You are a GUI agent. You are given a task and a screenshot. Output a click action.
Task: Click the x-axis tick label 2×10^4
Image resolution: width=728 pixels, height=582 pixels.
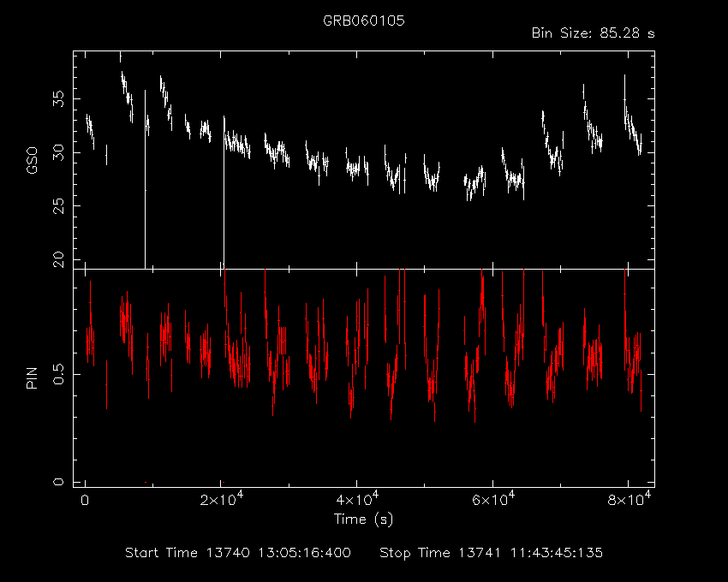click(x=222, y=498)
